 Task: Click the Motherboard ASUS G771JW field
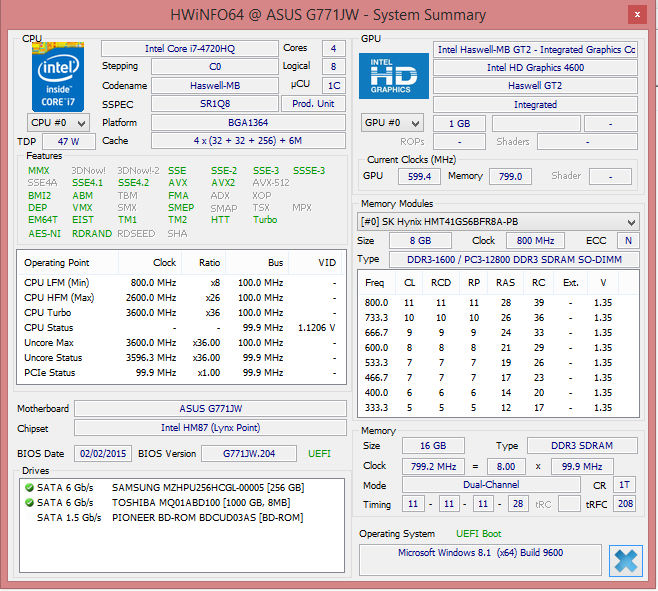point(210,408)
